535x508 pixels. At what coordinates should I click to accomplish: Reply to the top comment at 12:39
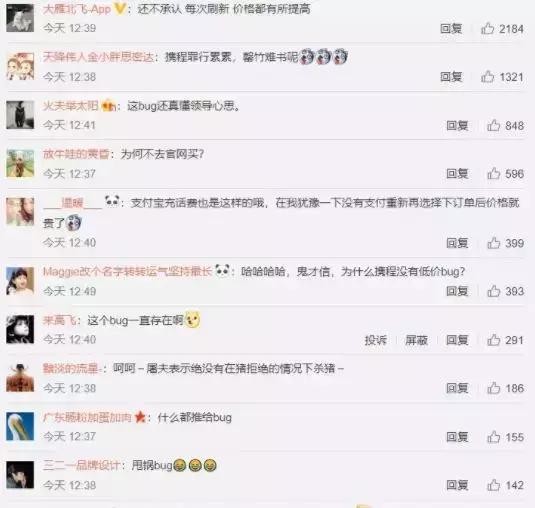pos(451,29)
